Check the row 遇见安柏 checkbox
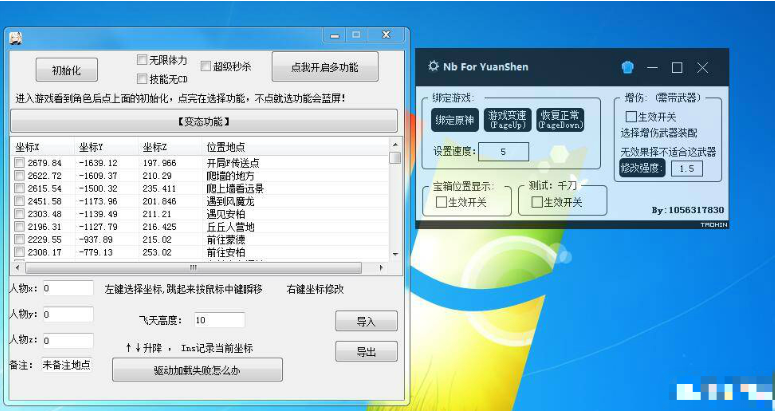The image size is (775, 411). coord(19,214)
